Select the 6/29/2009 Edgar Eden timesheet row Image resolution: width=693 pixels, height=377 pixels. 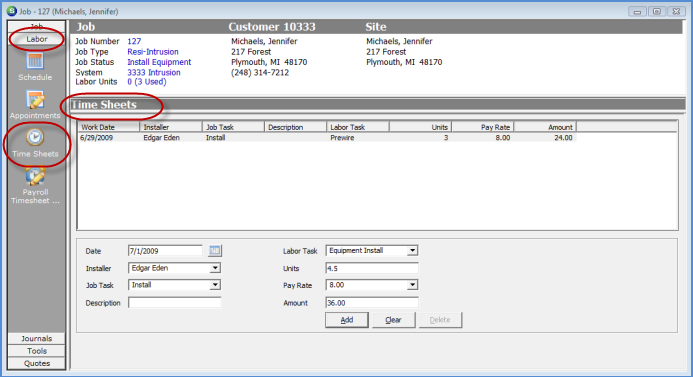coord(327,138)
